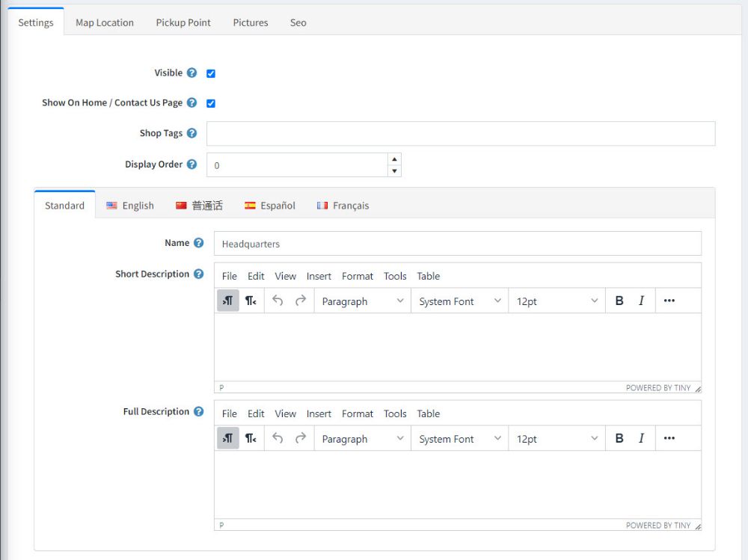
Task: Switch to the Français language tab
Action: tap(343, 206)
